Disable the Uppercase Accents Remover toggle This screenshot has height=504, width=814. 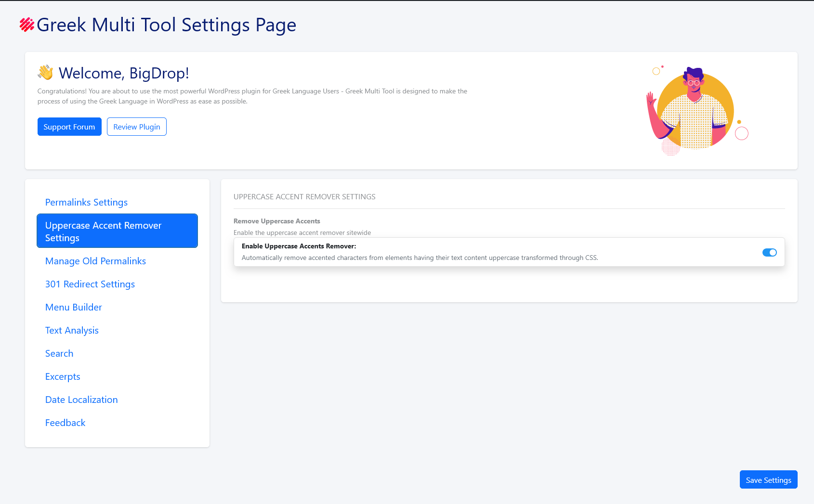[x=769, y=253]
